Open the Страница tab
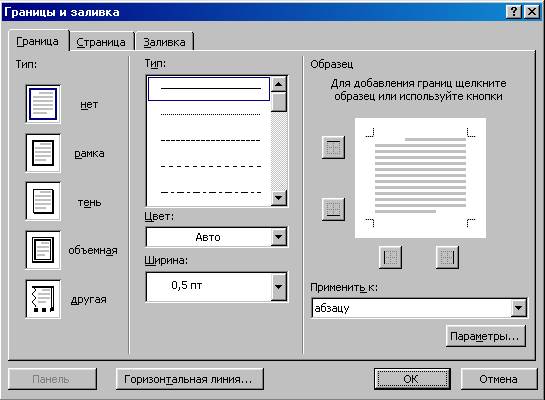Image resolution: width=545 pixels, height=400 pixels. coord(101,42)
